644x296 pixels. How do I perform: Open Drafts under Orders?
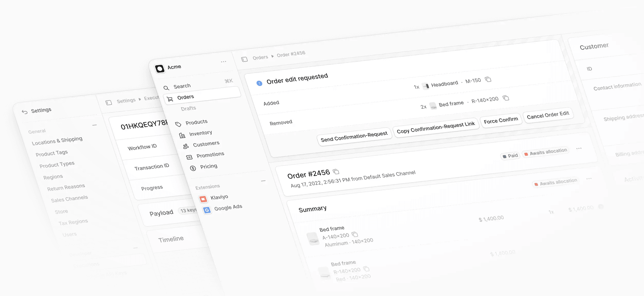[x=188, y=108]
